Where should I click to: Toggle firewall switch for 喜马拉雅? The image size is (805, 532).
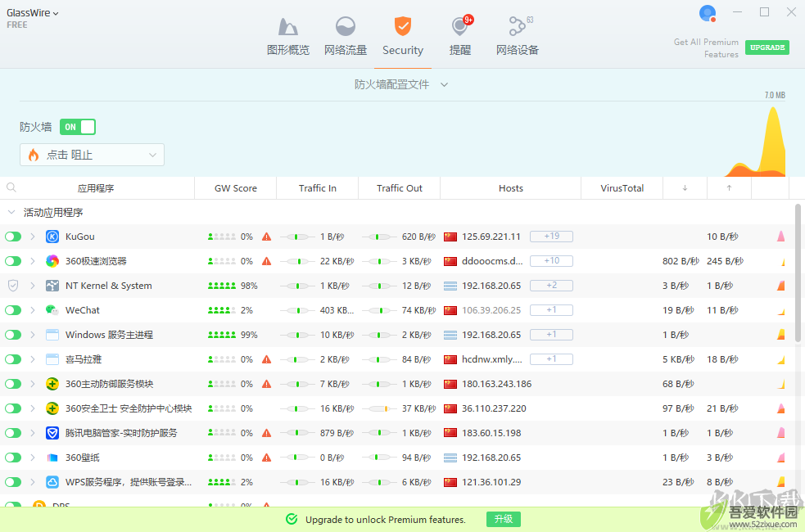[x=13, y=359]
